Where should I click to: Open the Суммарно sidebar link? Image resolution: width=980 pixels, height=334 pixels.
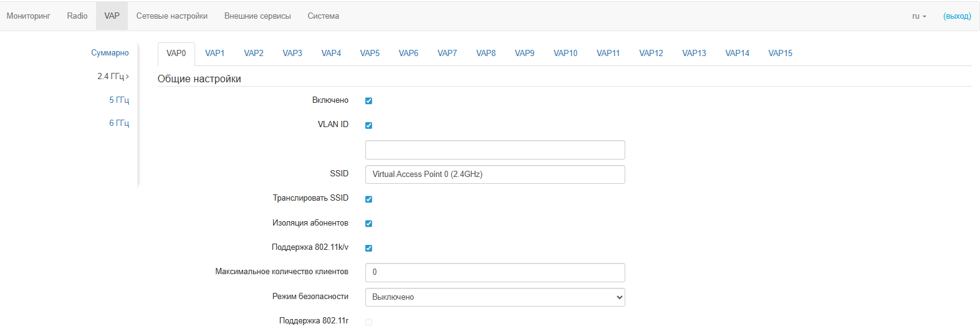(x=110, y=53)
